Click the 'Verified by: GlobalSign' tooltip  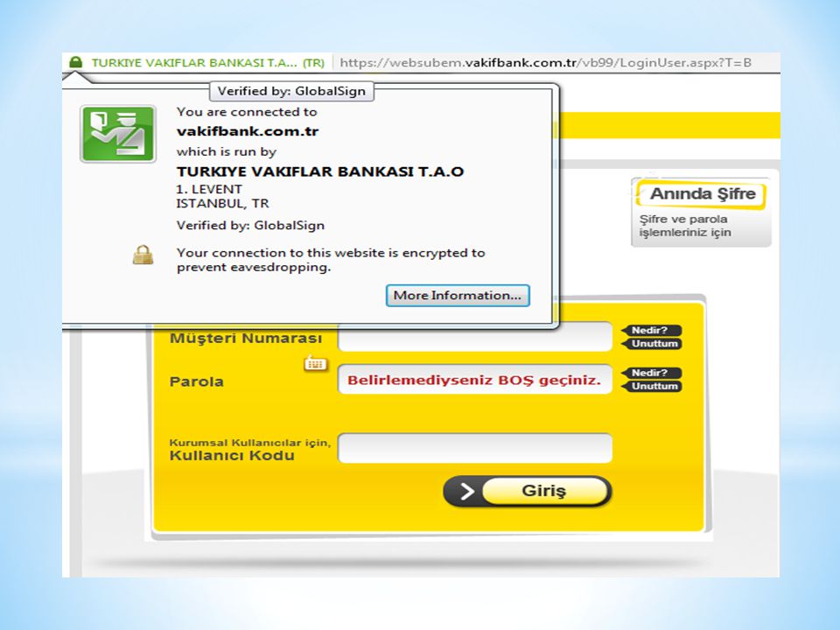291,91
